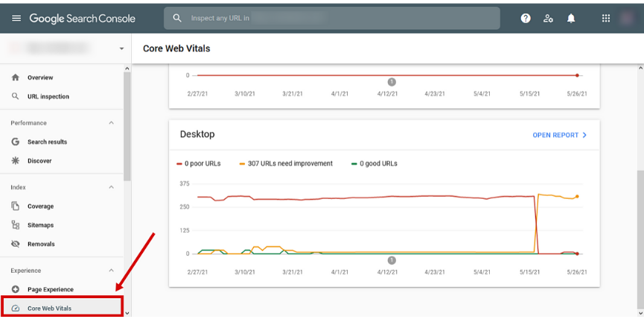Click the Coverage pages icon
644x319 pixels.
pos(15,206)
